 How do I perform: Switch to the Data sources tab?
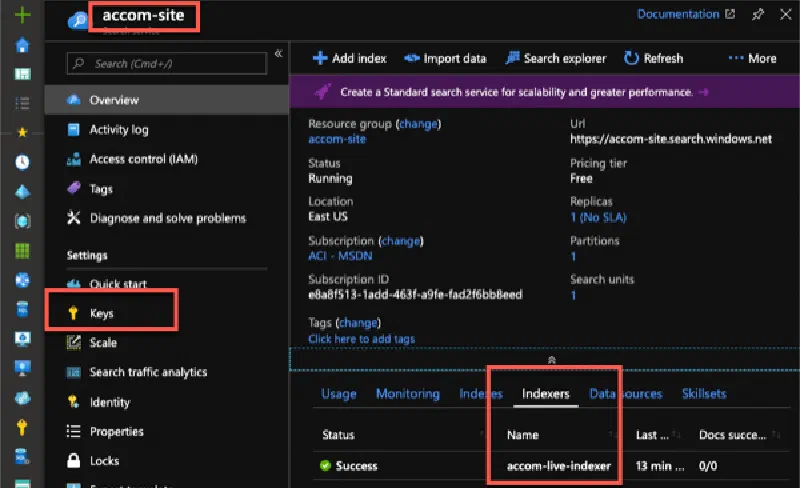tap(626, 394)
